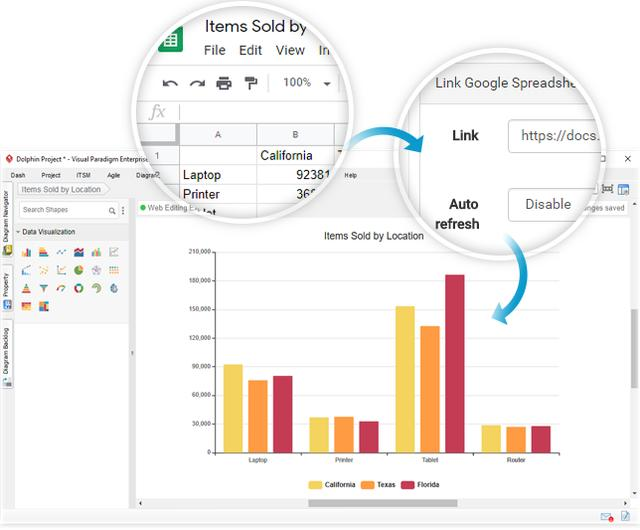Click the 'California' cell in the spreadsheet
This screenshot has height=530, width=640.
coord(296,156)
